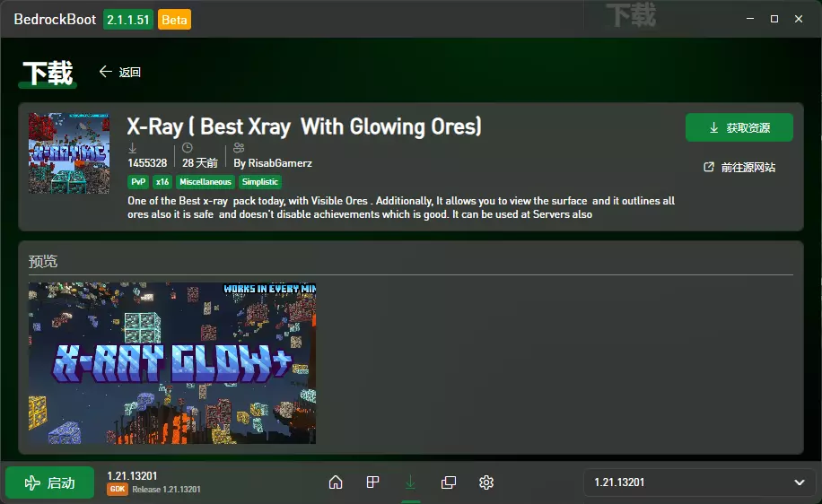
Task: Click the author icon above RisabGamerz
Action: pyautogui.click(x=239, y=148)
